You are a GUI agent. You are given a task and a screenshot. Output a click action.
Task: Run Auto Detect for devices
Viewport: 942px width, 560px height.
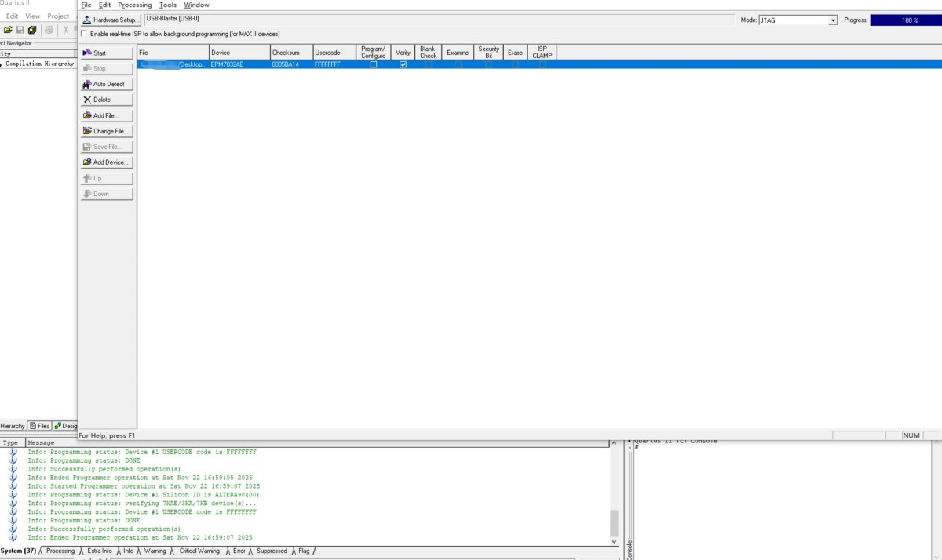click(107, 84)
